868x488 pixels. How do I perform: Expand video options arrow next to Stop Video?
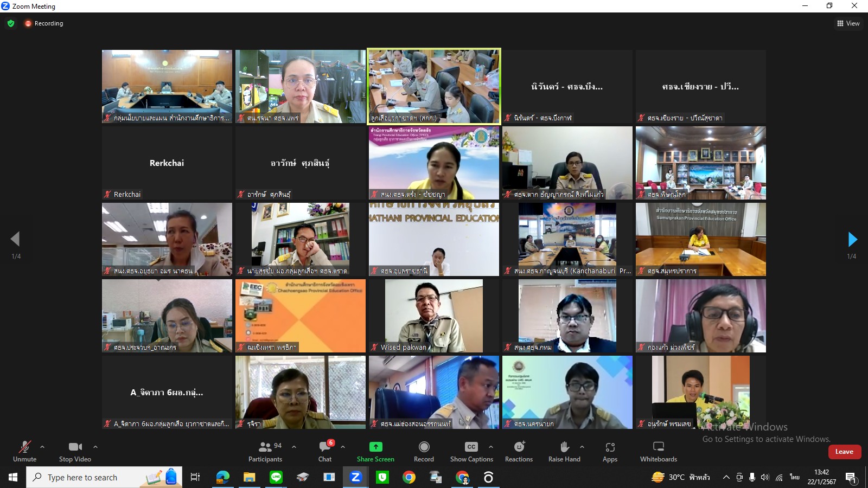pos(95,447)
